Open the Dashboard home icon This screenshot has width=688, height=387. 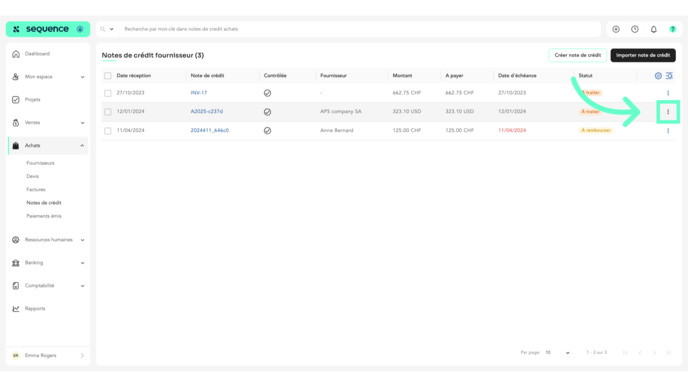(16, 54)
